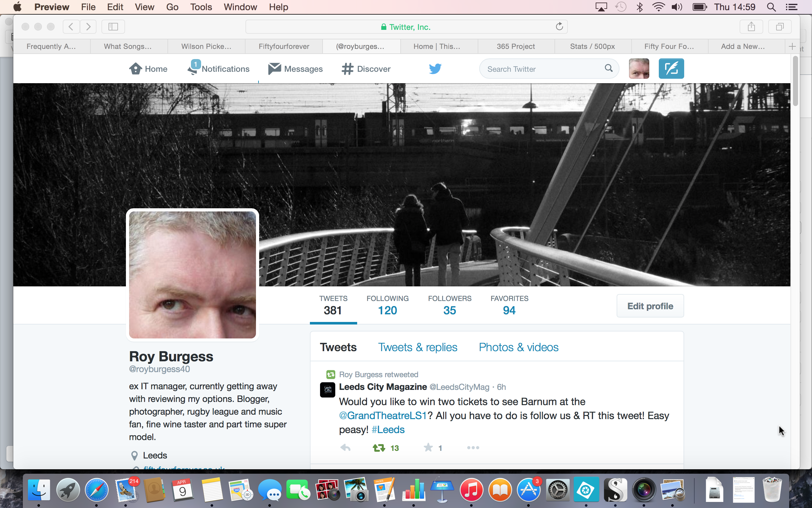812x508 pixels.
Task: Click the Roy Burgess profile name
Action: pos(171,357)
